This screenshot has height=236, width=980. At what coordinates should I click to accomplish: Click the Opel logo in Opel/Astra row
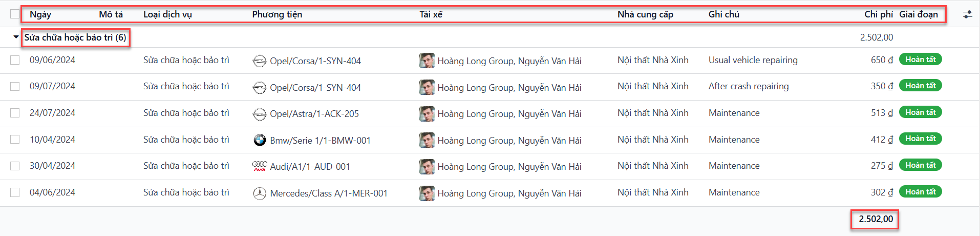tap(260, 114)
